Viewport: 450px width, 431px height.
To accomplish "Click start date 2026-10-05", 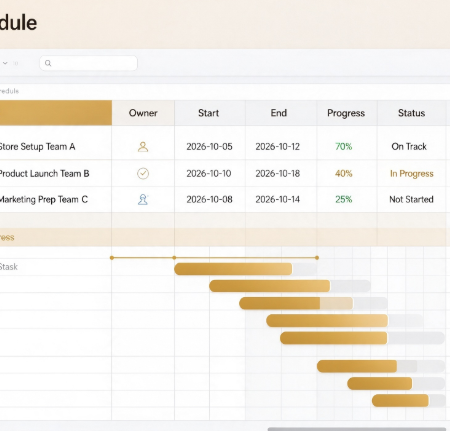I will click(209, 147).
